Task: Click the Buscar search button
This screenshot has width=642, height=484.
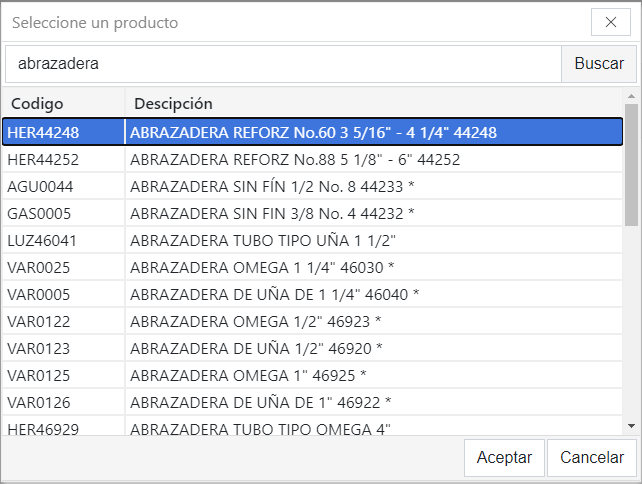Action: (x=599, y=63)
